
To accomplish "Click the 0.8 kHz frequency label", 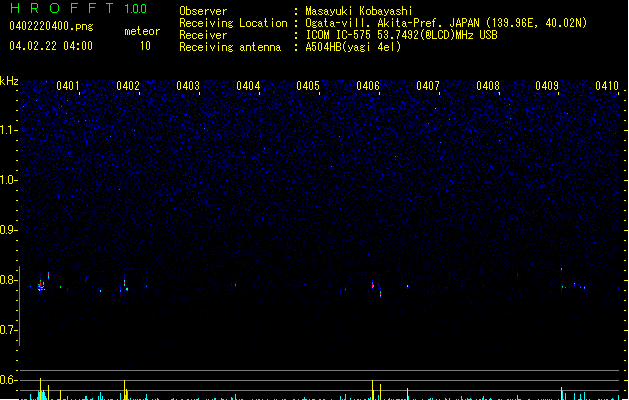I will [9, 280].
